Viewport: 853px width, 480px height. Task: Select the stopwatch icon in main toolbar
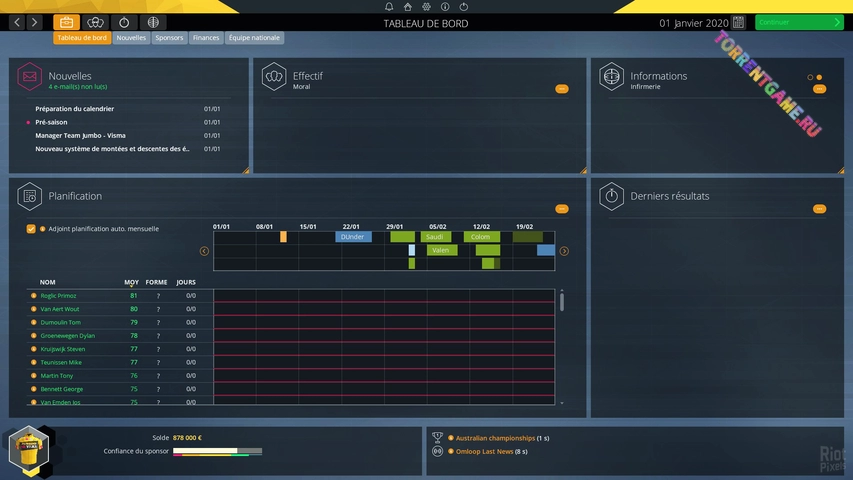tap(124, 22)
